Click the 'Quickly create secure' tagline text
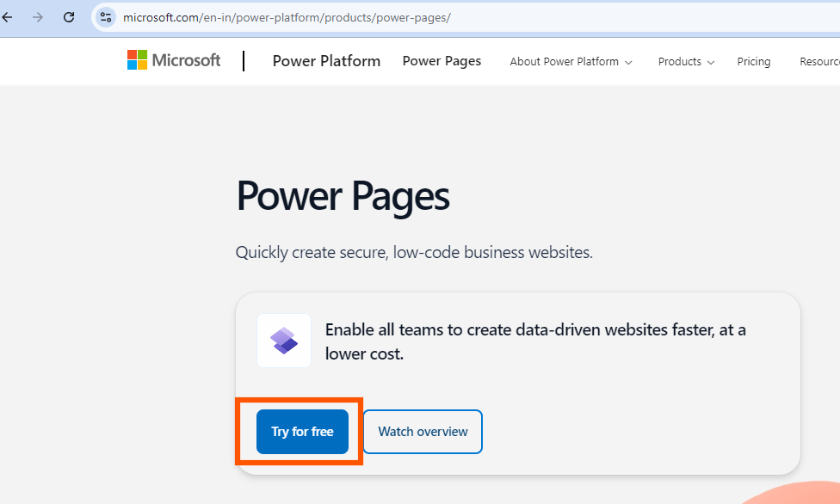This screenshot has height=504, width=840. coord(414,253)
